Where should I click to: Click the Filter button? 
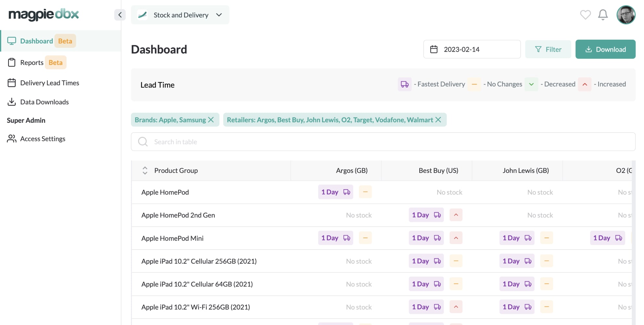pos(548,49)
